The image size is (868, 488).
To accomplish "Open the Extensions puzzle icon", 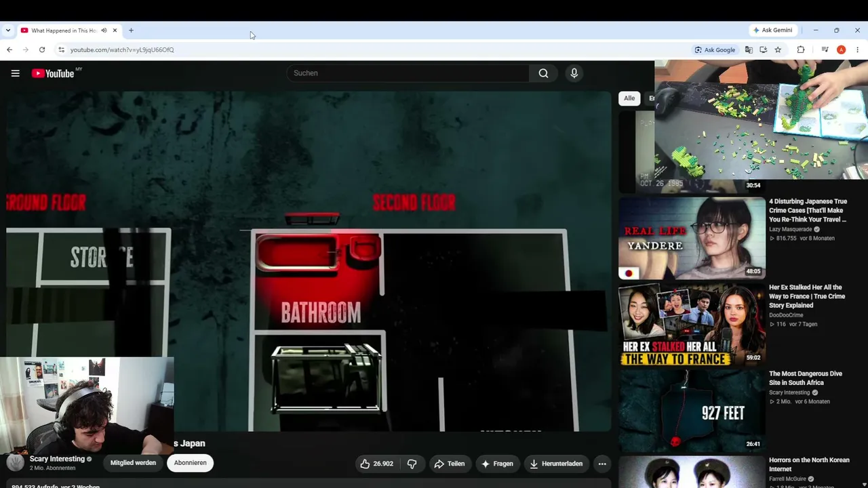I will 801,49.
